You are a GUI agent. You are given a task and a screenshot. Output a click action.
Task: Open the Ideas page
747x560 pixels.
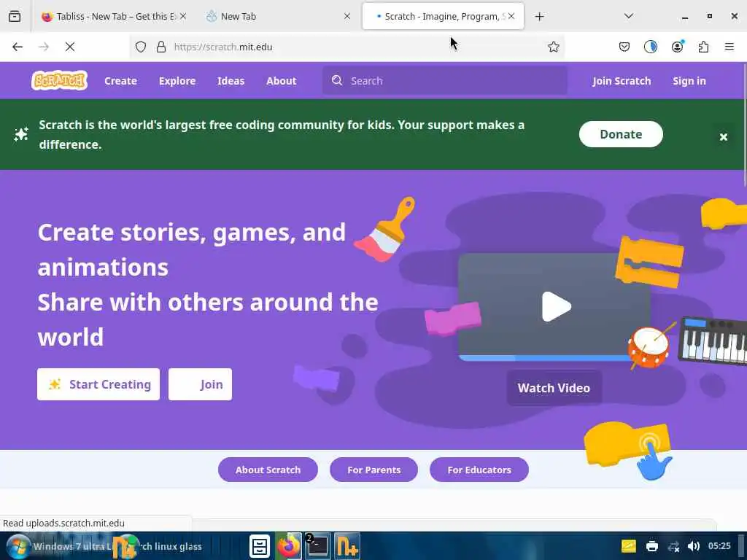pyautogui.click(x=231, y=81)
